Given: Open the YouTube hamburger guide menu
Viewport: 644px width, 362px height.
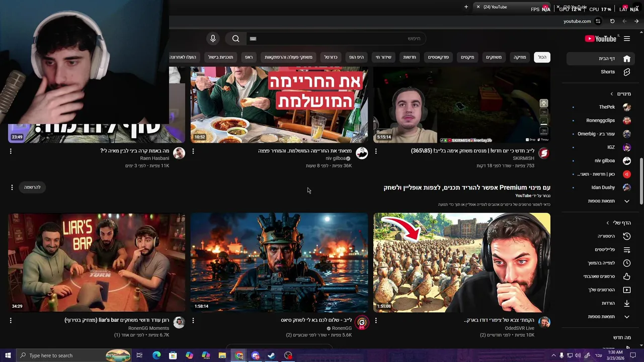Looking at the screenshot, I should [627, 39].
